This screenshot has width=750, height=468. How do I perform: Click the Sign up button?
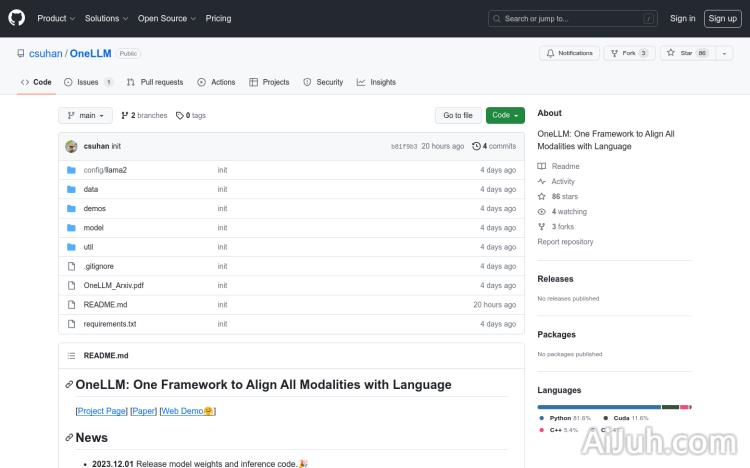coord(721,18)
